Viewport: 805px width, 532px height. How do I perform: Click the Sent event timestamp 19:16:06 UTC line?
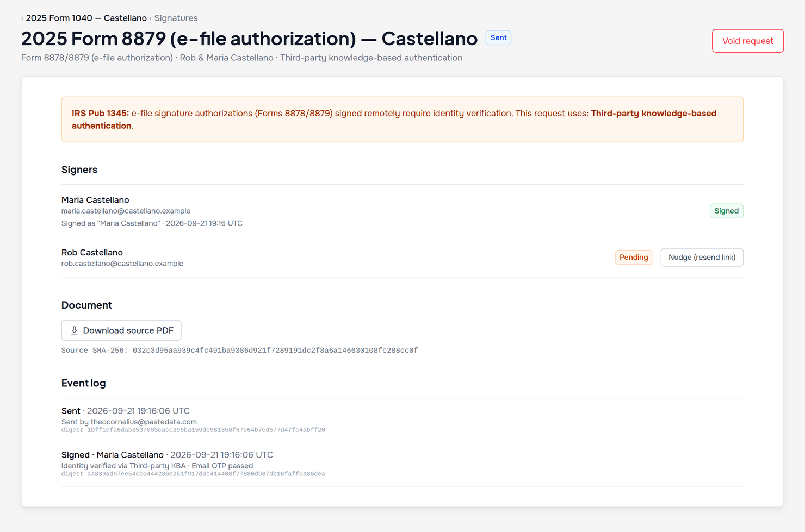click(126, 411)
